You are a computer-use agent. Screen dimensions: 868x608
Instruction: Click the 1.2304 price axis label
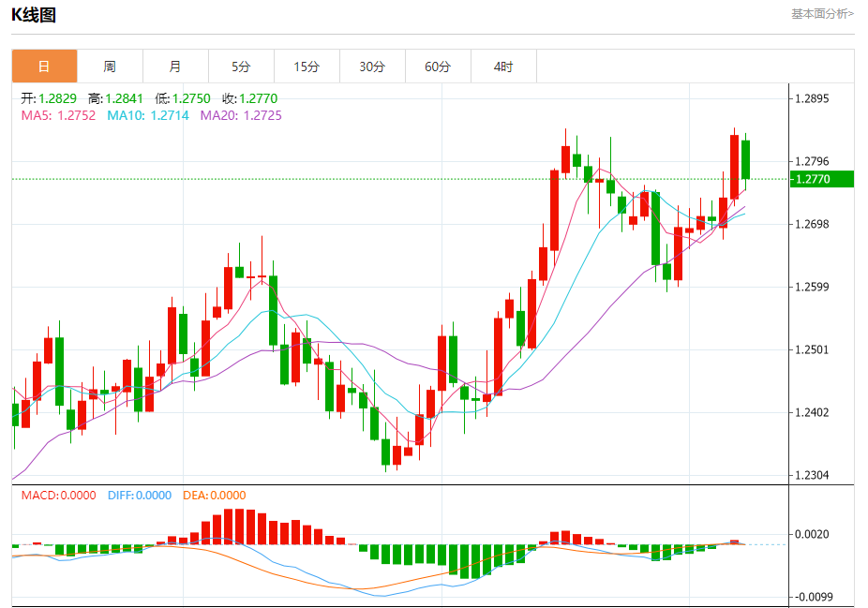(812, 475)
